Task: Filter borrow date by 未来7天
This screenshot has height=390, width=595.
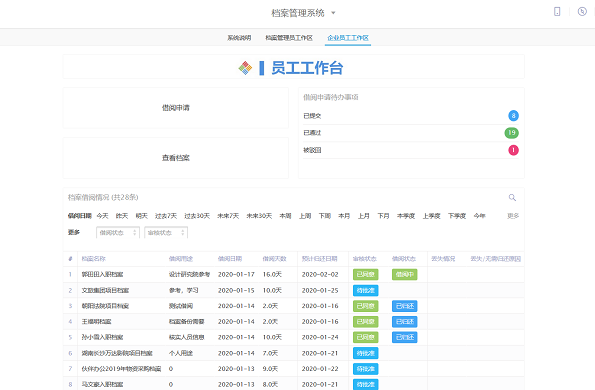Action: tap(228, 216)
